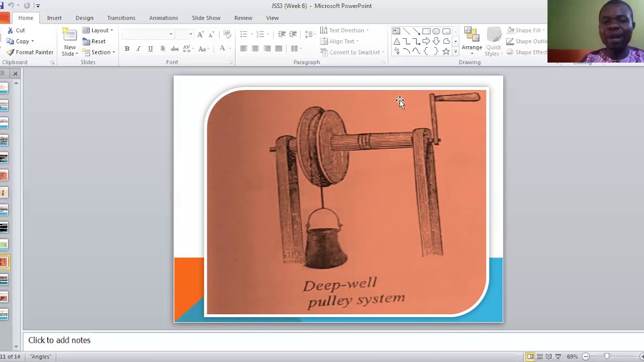This screenshot has height=362, width=644.
Task: Start slide show from status bar
Action: coord(558,356)
